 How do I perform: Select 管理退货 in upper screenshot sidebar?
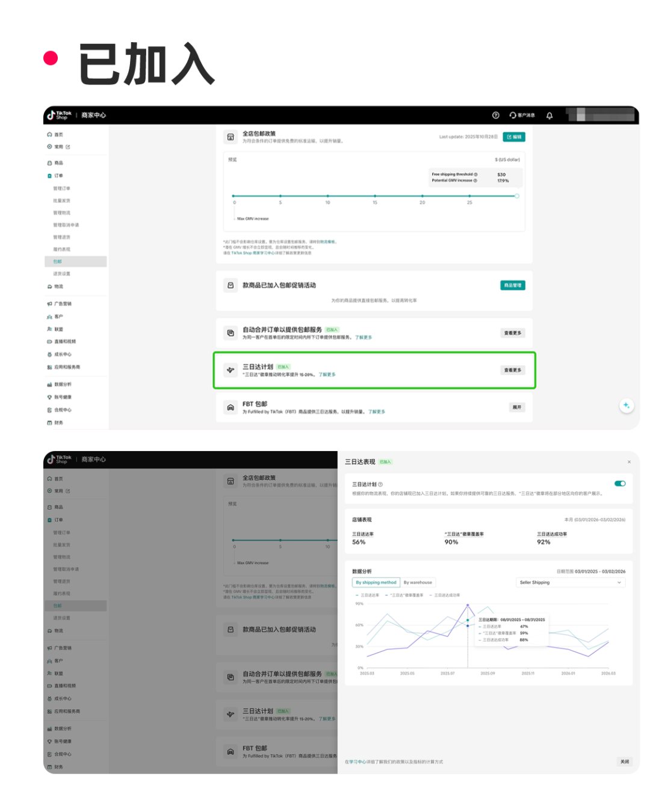[x=61, y=237]
